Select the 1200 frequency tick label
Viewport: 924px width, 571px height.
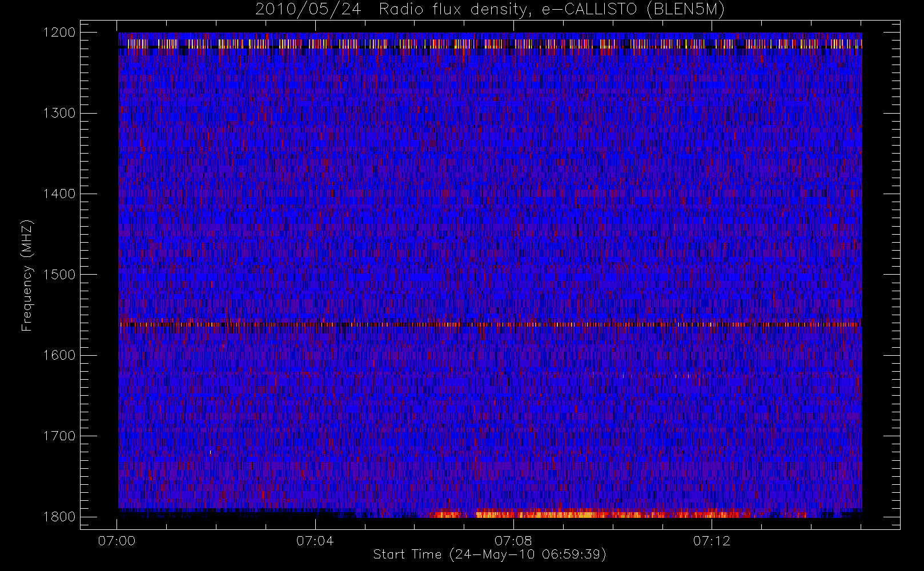pos(59,33)
